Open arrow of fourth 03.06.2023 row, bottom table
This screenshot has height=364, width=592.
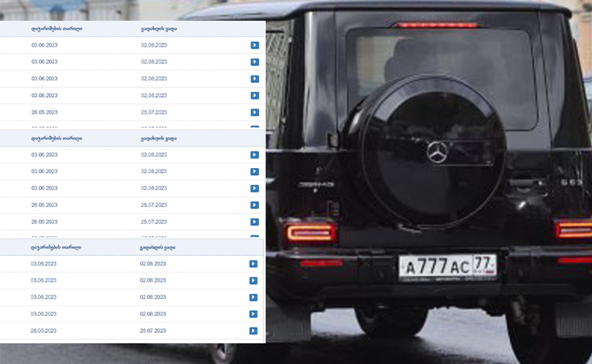click(x=253, y=314)
